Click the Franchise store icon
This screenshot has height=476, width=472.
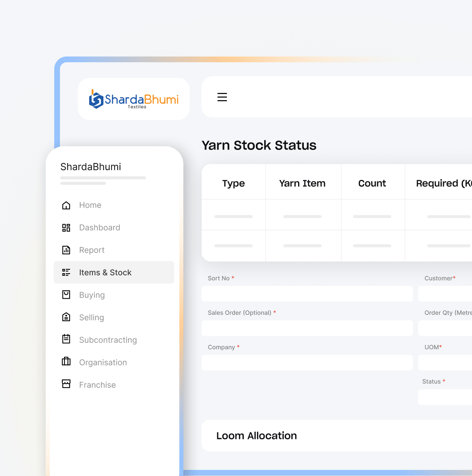click(66, 384)
